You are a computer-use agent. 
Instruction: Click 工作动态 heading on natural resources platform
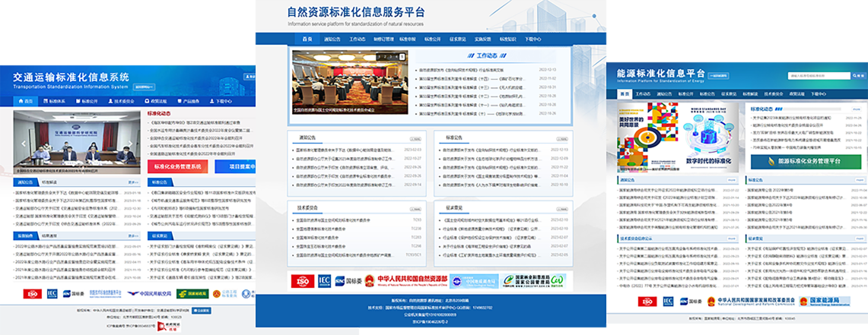(x=487, y=55)
